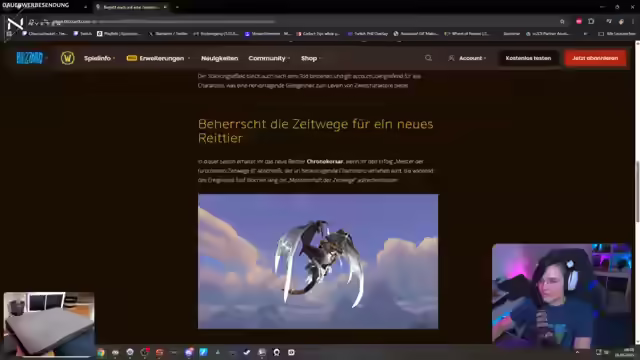Open the Alle Lesezeichen folder
This screenshot has height=360, width=640.
pyautogui.click(x=617, y=33)
